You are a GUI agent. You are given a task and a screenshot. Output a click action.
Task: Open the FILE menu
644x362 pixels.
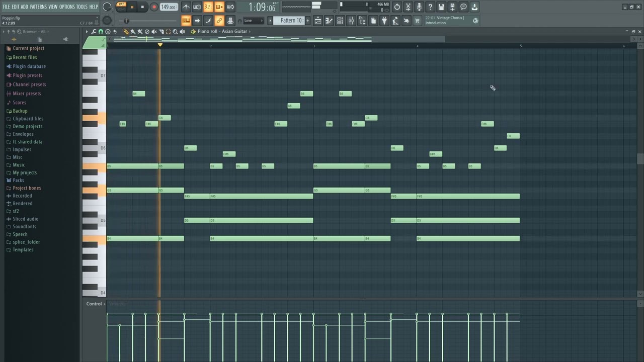coord(6,7)
